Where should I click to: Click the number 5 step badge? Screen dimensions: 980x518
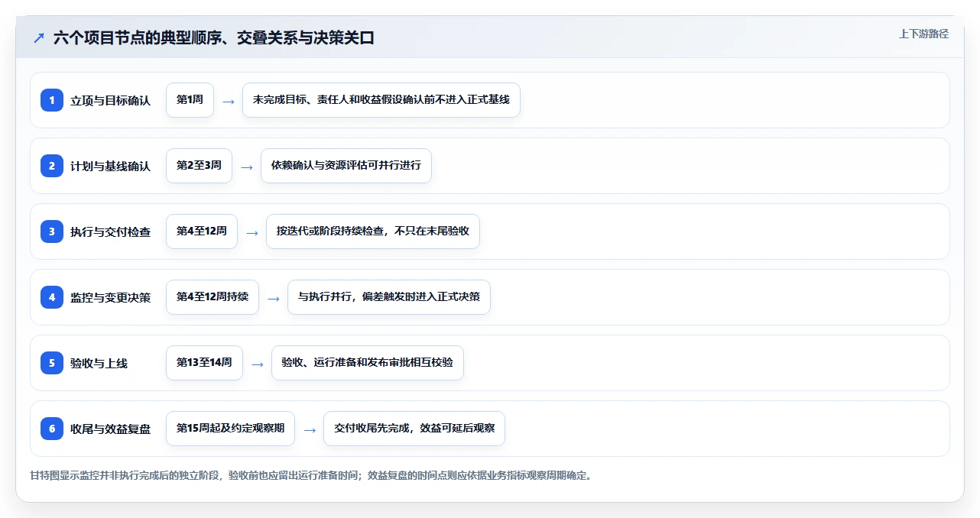(x=52, y=363)
